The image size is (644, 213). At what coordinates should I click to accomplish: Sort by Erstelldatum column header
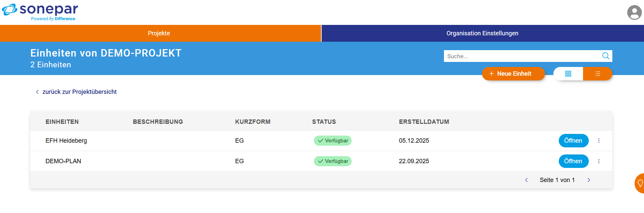424,122
